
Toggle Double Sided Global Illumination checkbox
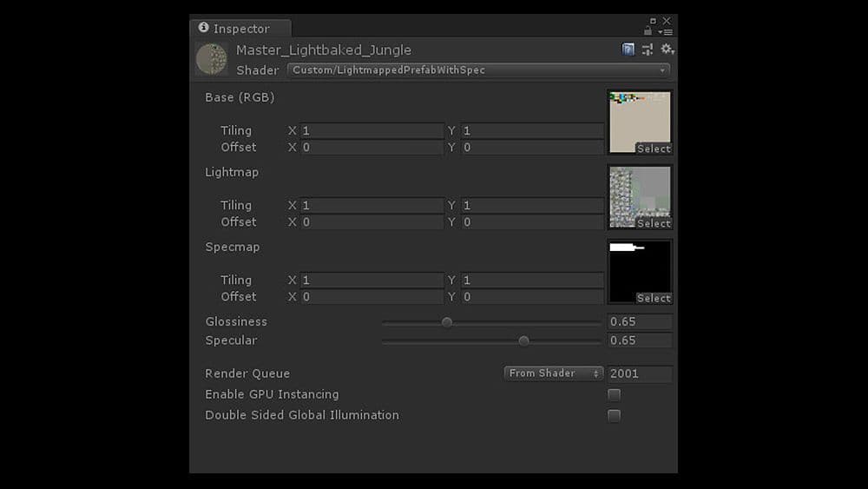[x=614, y=415]
